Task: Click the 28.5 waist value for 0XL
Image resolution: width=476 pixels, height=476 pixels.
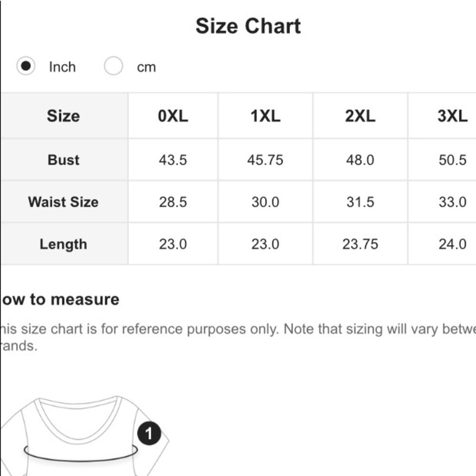Action: click(x=173, y=202)
